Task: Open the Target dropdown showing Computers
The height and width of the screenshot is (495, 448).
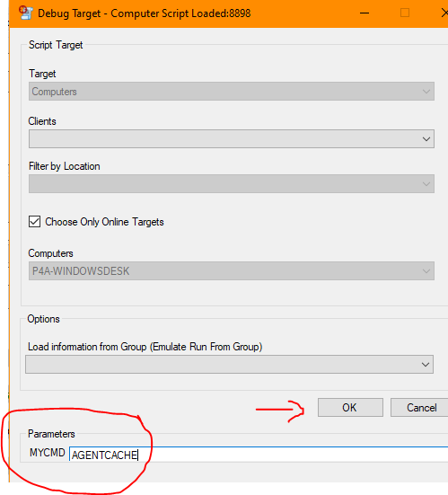Action: (232, 92)
